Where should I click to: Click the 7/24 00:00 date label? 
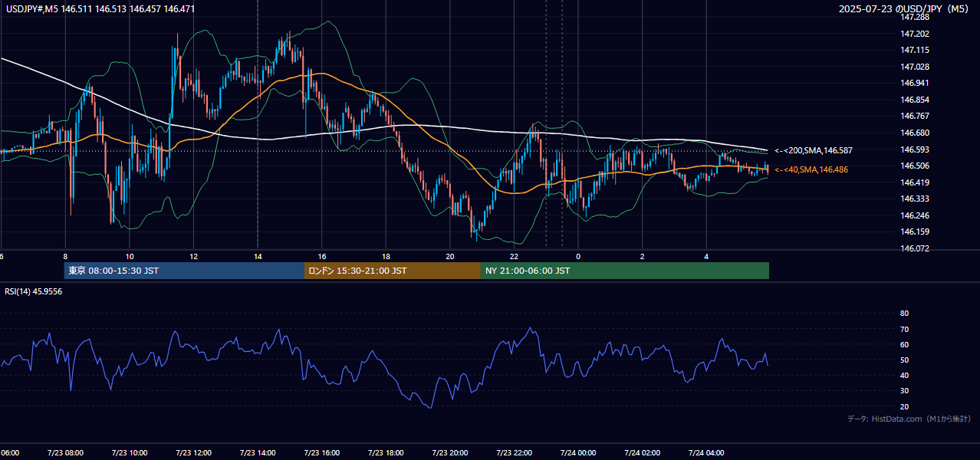[x=578, y=453]
